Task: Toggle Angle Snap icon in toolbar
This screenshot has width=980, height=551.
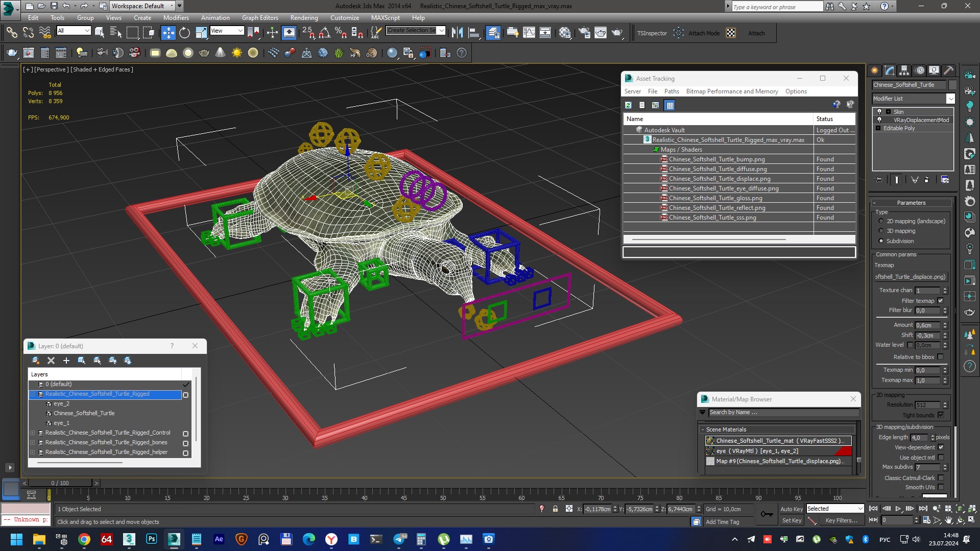Action: point(324,33)
